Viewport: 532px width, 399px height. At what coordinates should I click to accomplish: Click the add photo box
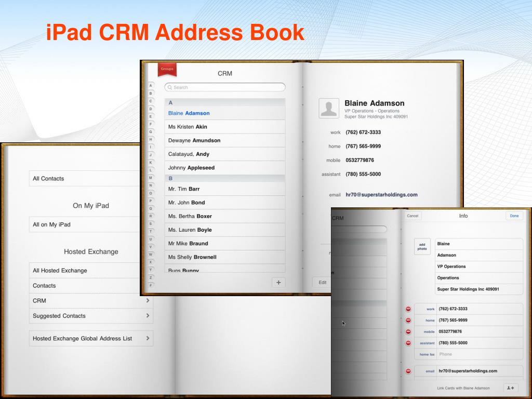(x=422, y=247)
